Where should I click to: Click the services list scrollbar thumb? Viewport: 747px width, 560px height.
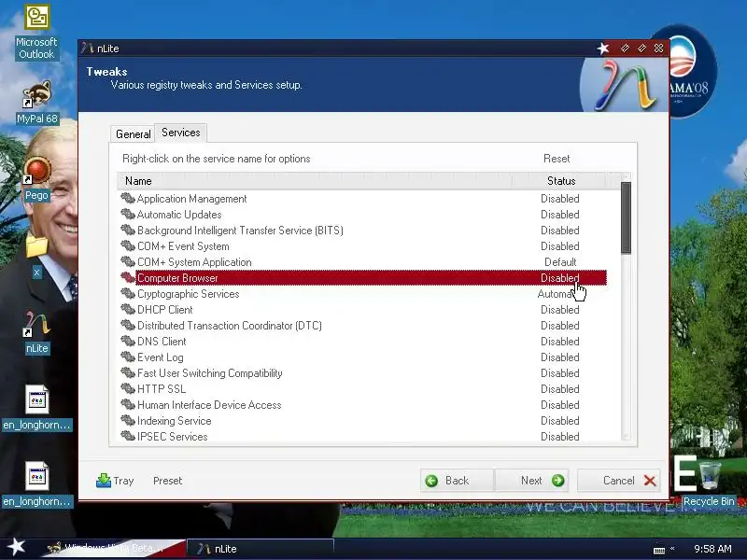pos(626,217)
